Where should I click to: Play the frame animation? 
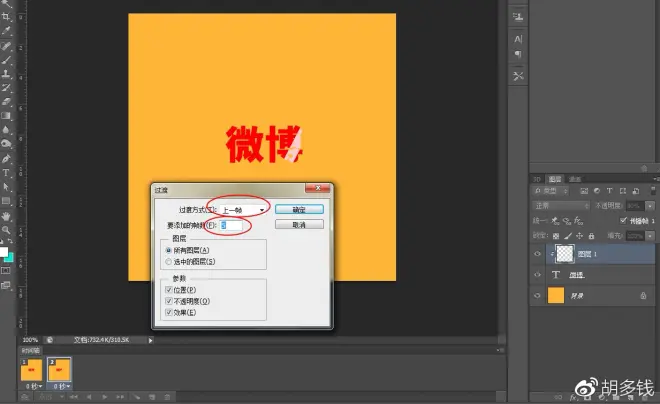point(105,396)
